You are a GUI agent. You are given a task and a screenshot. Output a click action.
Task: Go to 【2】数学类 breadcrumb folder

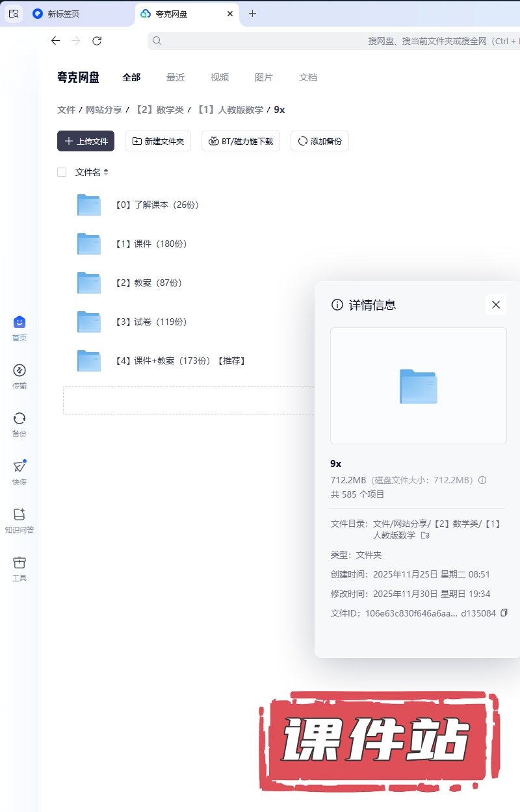click(159, 110)
